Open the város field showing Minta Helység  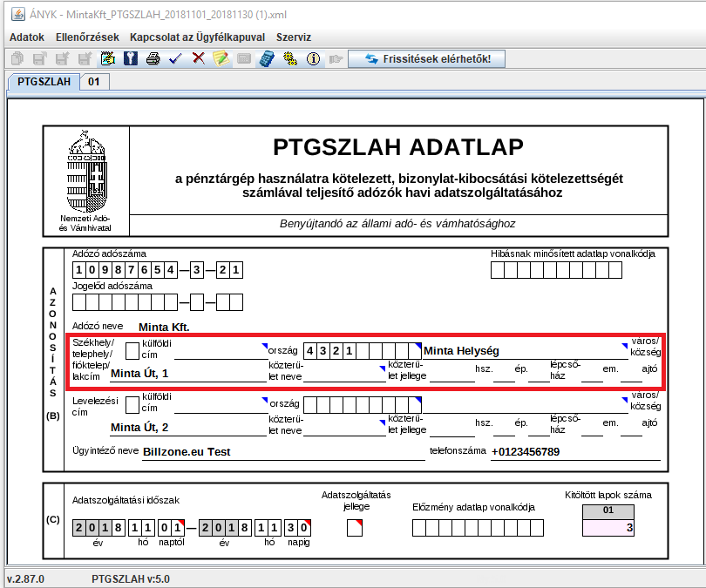(525, 351)
